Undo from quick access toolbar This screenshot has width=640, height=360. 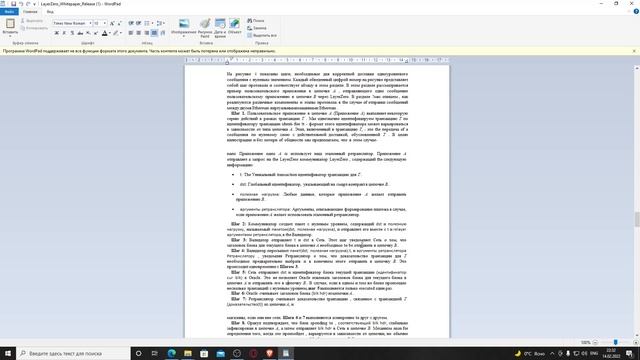[21, 4]
